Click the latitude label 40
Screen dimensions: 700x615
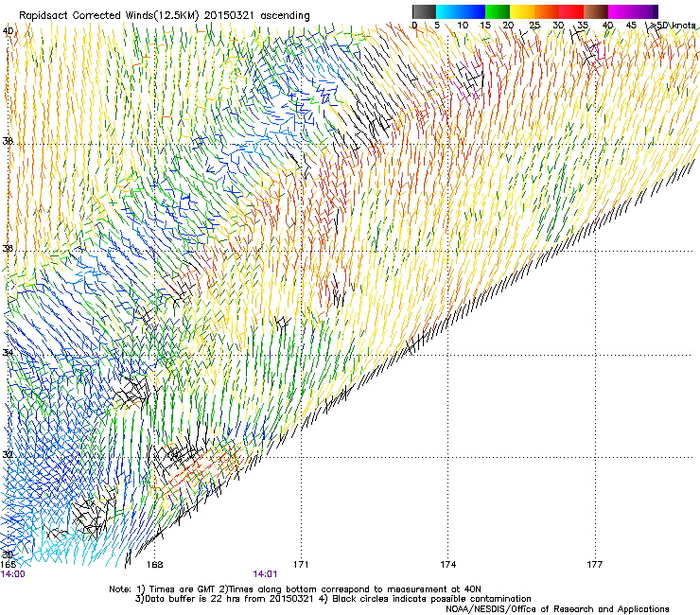click(x=8, y=31)
